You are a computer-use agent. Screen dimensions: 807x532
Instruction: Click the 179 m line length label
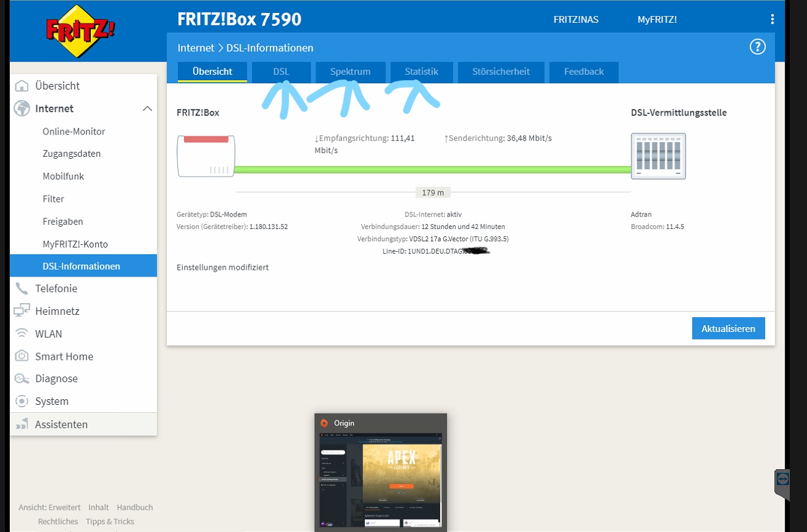[433, 193]
